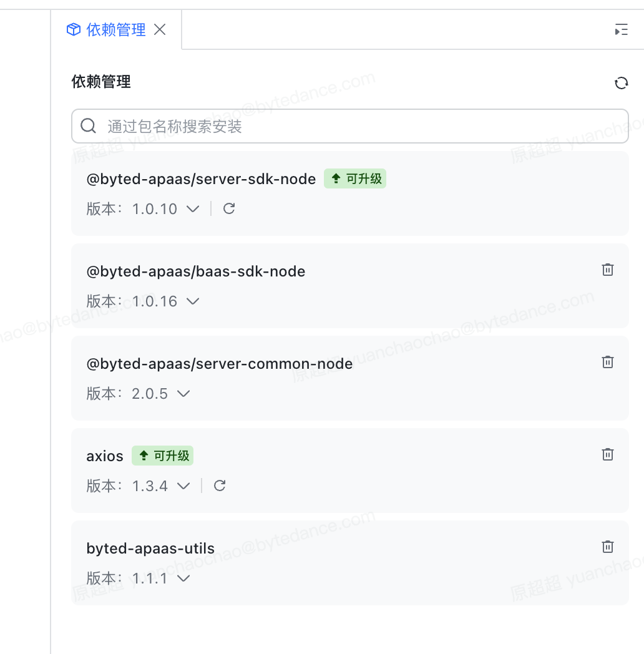Reload server-sdk-node version 1.0.10
This screenshot has height=654, width=644.
pos(229,208)
